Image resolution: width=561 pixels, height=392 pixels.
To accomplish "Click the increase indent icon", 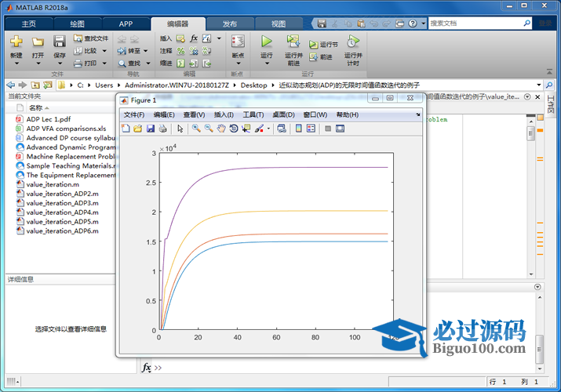I will click(194, 64).
